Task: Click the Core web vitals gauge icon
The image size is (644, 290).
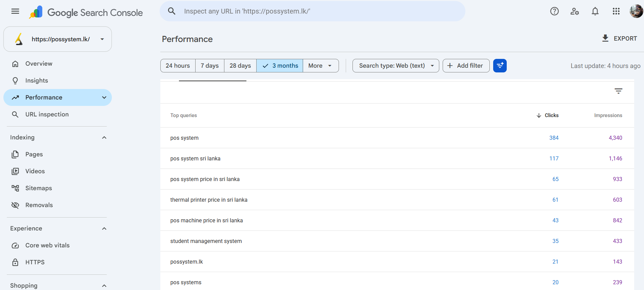Action: click(15, 245)
